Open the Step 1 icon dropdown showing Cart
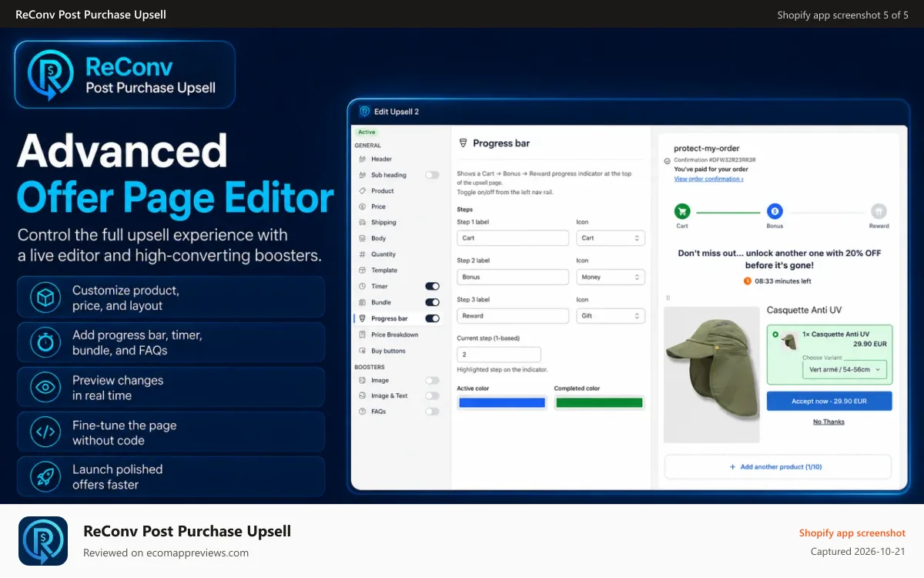The height and width of the screenshot is (578, 924). [611, 238]
